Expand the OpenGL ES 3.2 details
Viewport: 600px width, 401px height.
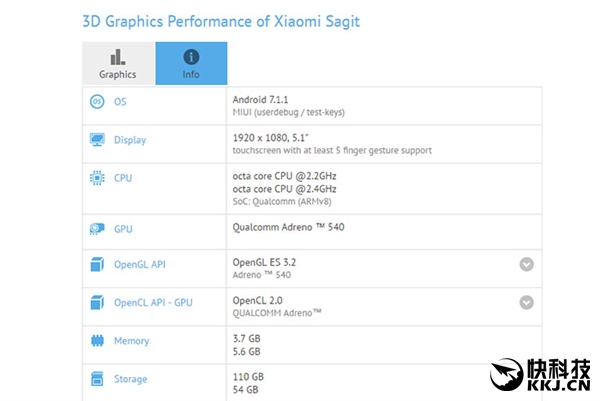[x=526, y=264]
